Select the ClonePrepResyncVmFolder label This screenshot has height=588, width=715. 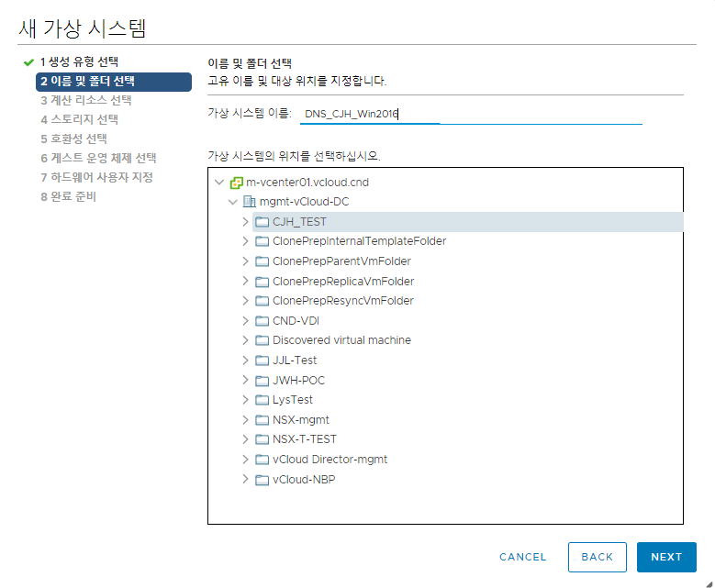pyautogui.click(x=343, y=301)
